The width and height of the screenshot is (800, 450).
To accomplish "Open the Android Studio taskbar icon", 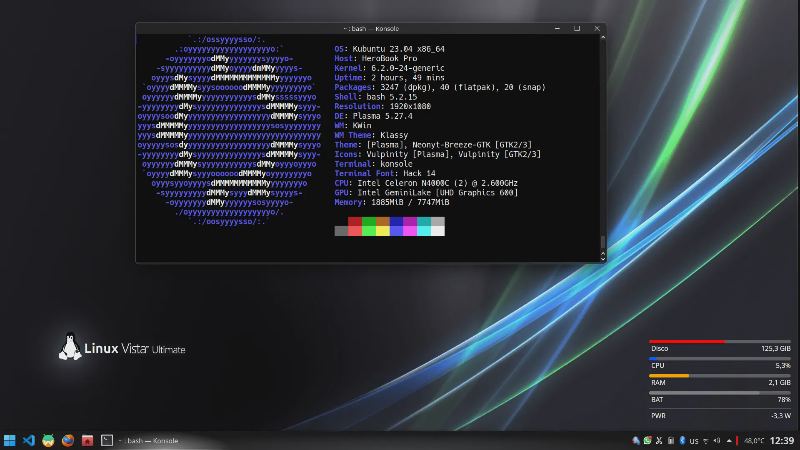I will tap(48, 440).
